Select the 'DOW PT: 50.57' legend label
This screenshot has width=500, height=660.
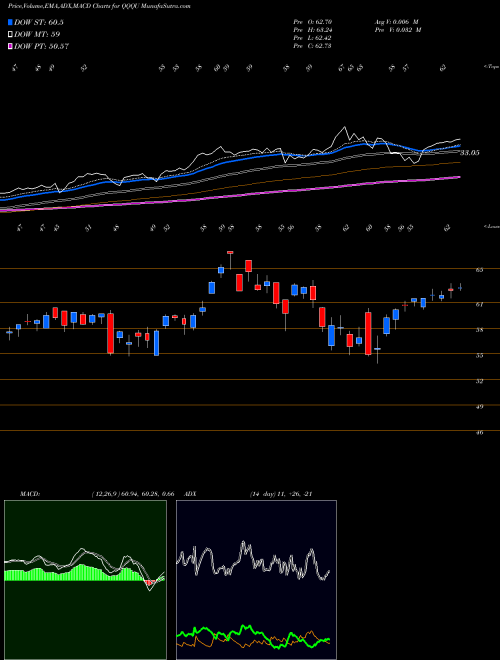coord(41,46)
